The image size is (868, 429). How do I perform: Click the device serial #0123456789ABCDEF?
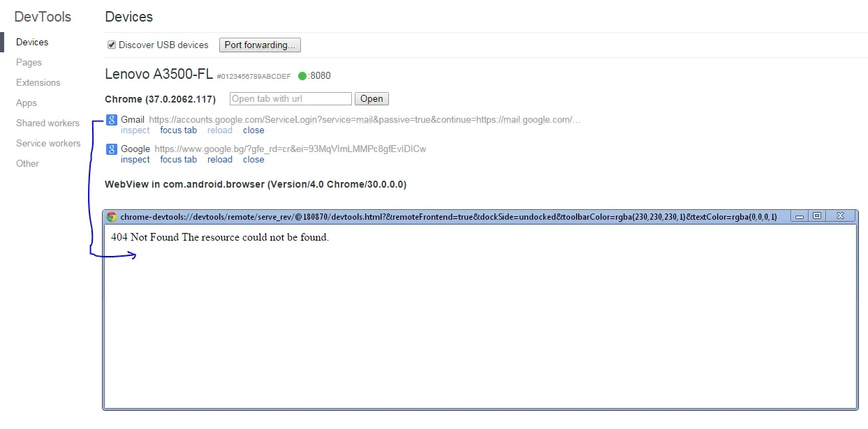253,77
